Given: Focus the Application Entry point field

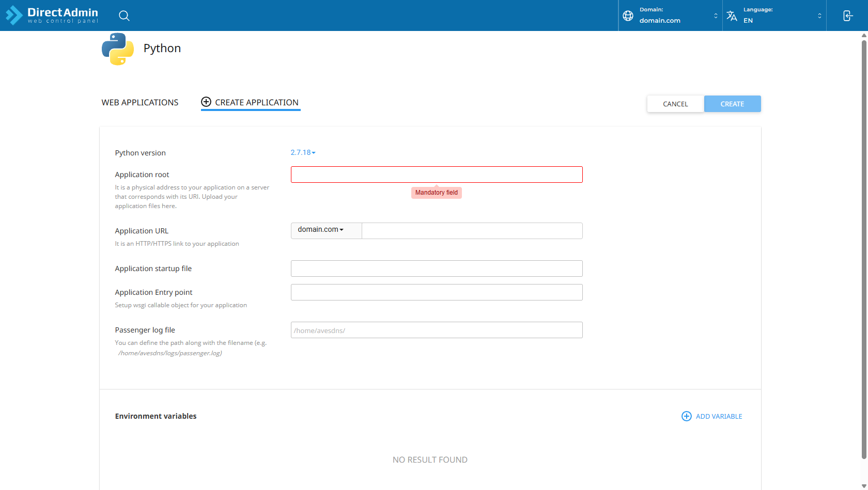Looking at the screenshot, I should point(437,292).
